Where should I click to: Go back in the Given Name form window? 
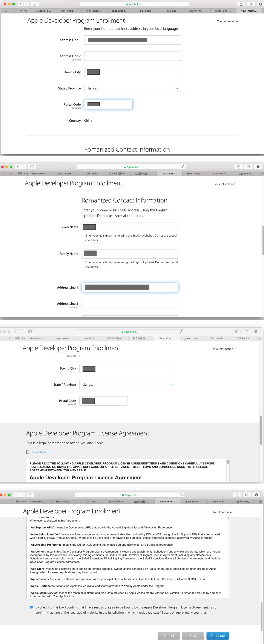pos(18,167)
